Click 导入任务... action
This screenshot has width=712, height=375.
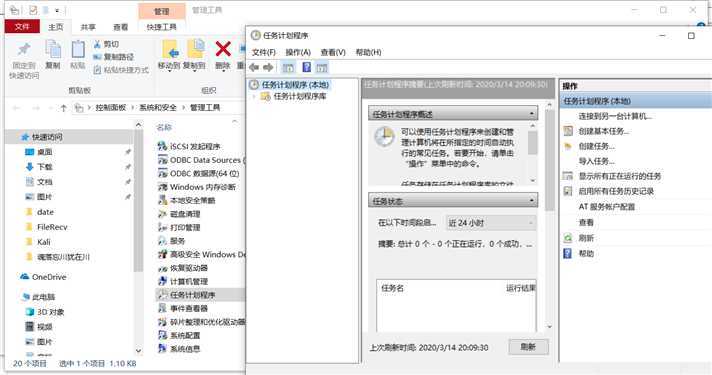click(596, 161)
